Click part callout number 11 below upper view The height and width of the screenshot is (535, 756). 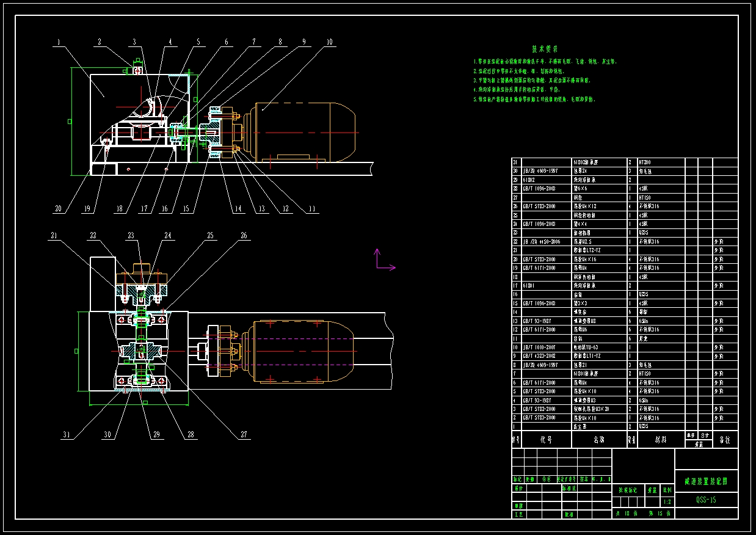(312, 209)
